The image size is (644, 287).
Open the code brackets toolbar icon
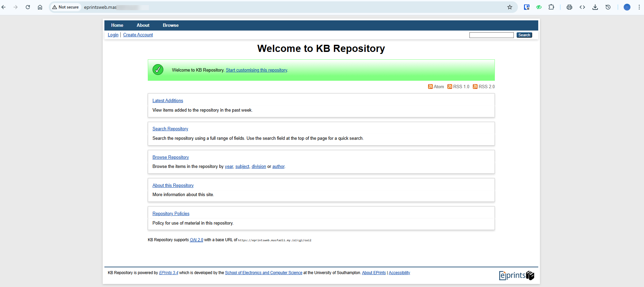click(x=582, y=7)
